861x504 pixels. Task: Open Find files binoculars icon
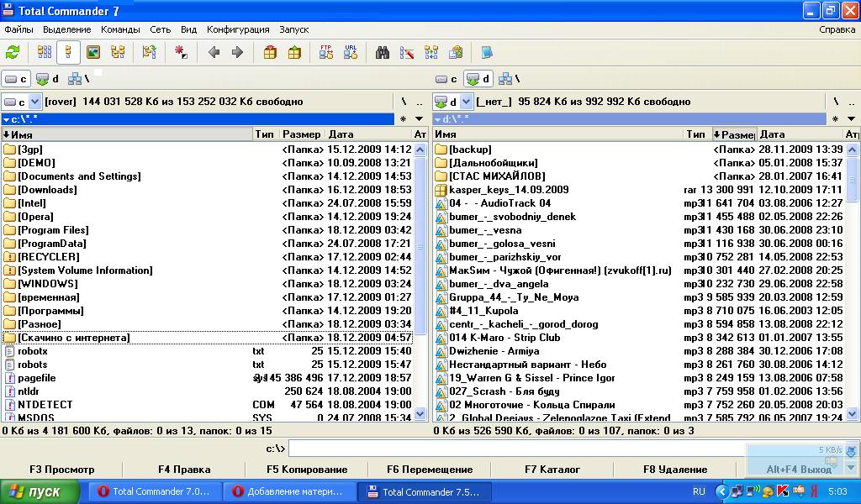(x=383, y=52)
